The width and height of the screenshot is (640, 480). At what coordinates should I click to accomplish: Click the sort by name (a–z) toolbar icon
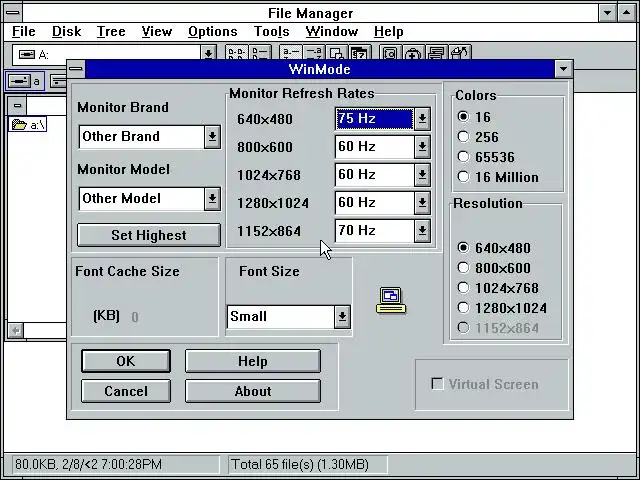pyautogui.click(x=291, y=52)
